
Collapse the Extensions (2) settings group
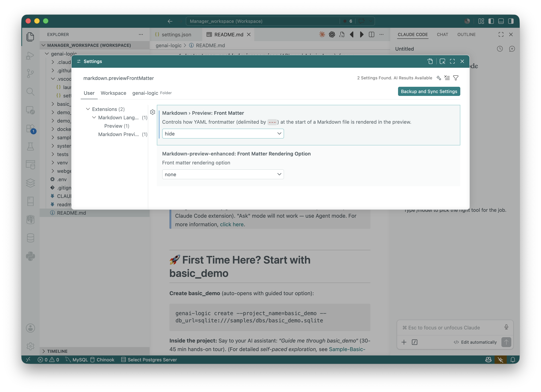(x=88, y=109)
